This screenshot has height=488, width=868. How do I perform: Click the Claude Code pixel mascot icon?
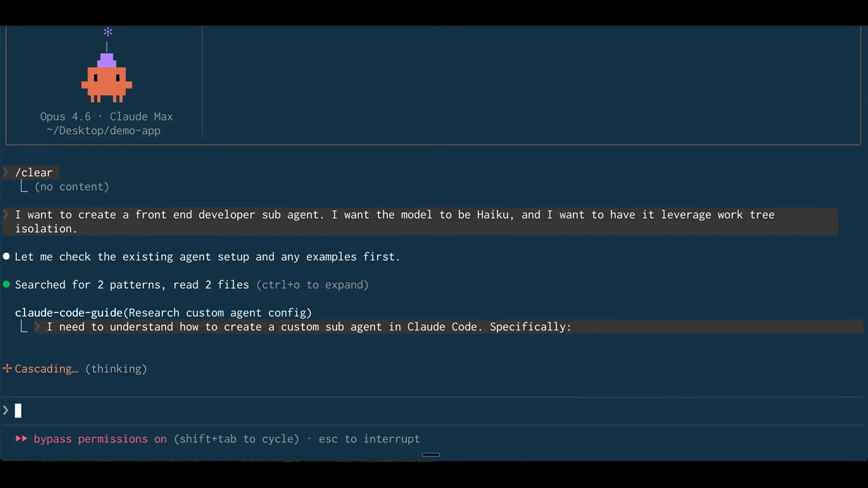tap(107, 78)
